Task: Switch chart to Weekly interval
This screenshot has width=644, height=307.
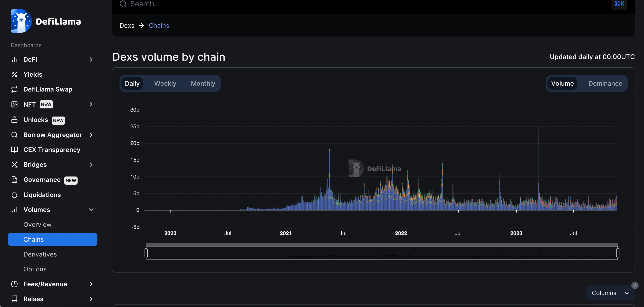Action: click(165, 83)
